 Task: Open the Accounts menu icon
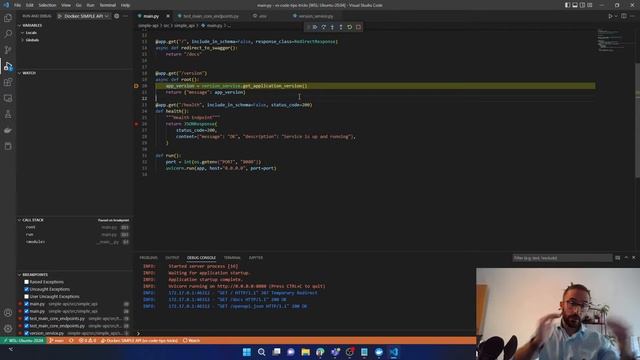point(8,313)
